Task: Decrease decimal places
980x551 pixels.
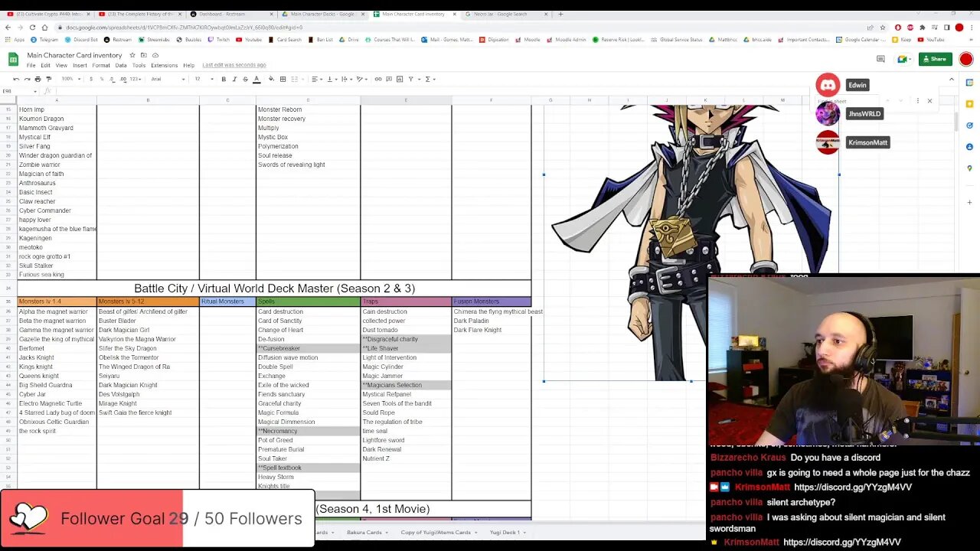Action: coord(112,79)
